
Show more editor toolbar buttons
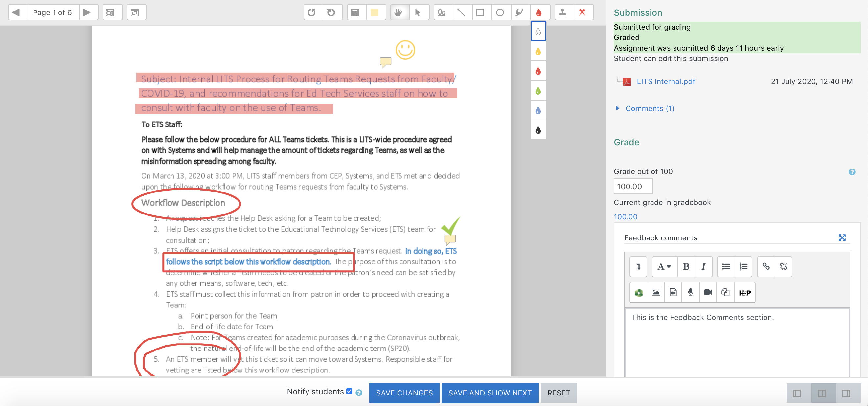tap(638, 267)
